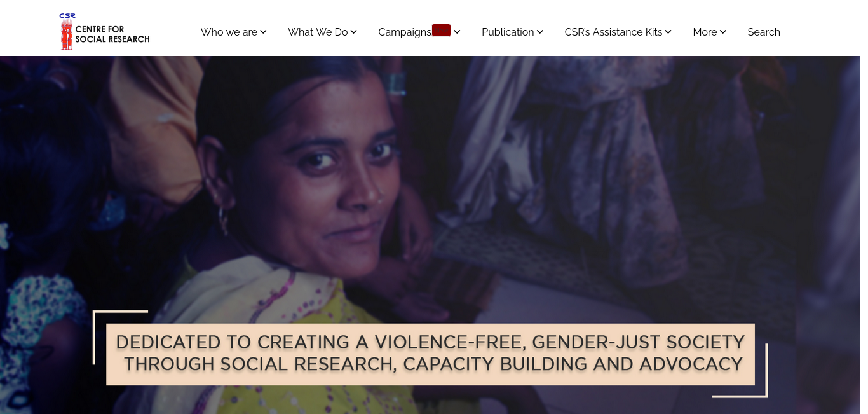This screenshot has width=868, height=414.
Task: Click the Search link in the navigation
Action: tap(764, 32)
